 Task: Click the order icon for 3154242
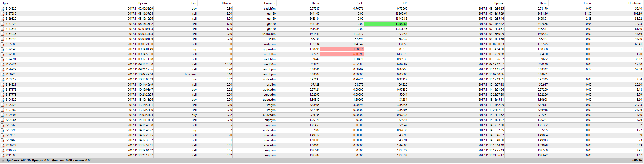click(3, 39)
